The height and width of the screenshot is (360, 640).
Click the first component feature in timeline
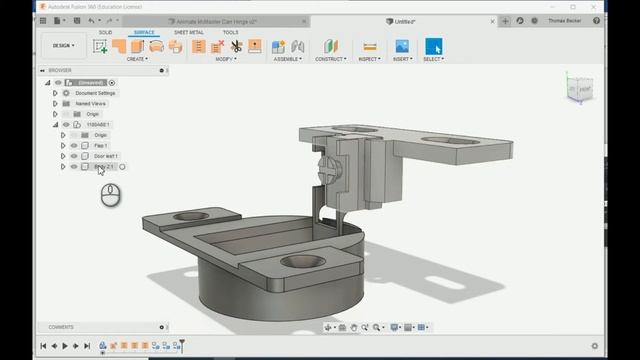click(x=103, y=346)
